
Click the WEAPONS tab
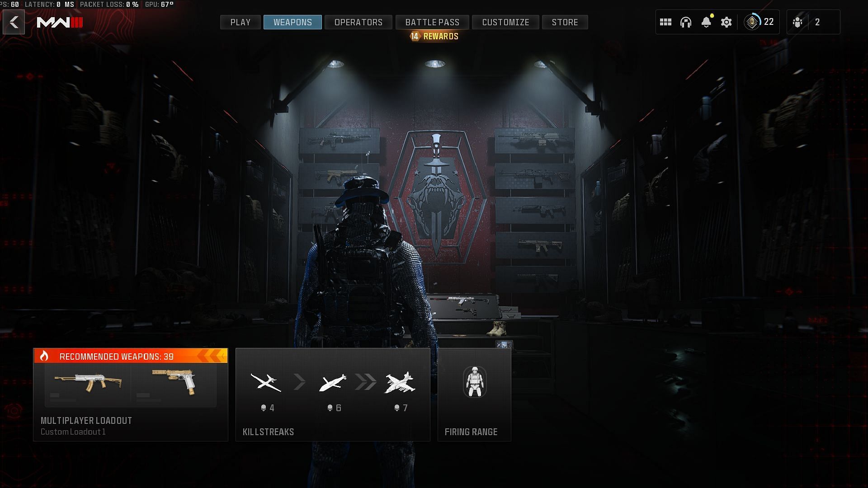tap(292, 22)
